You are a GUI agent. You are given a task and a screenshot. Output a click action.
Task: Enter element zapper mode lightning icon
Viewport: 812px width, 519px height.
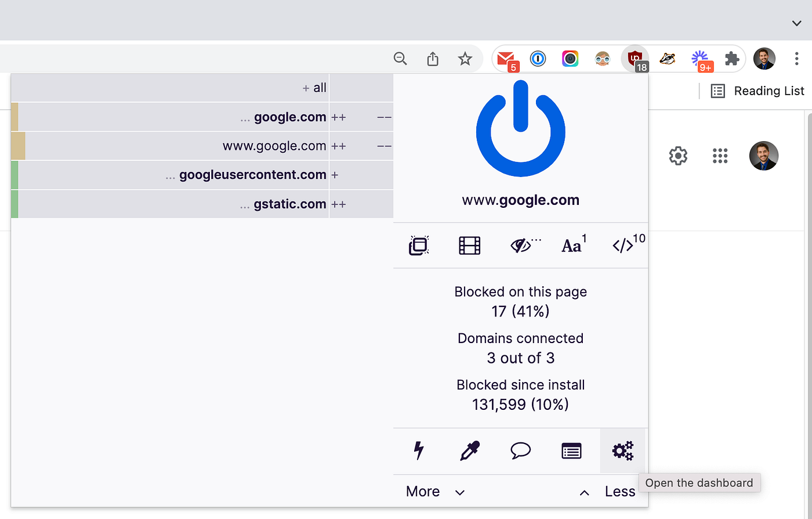click(x=419, y=451)
